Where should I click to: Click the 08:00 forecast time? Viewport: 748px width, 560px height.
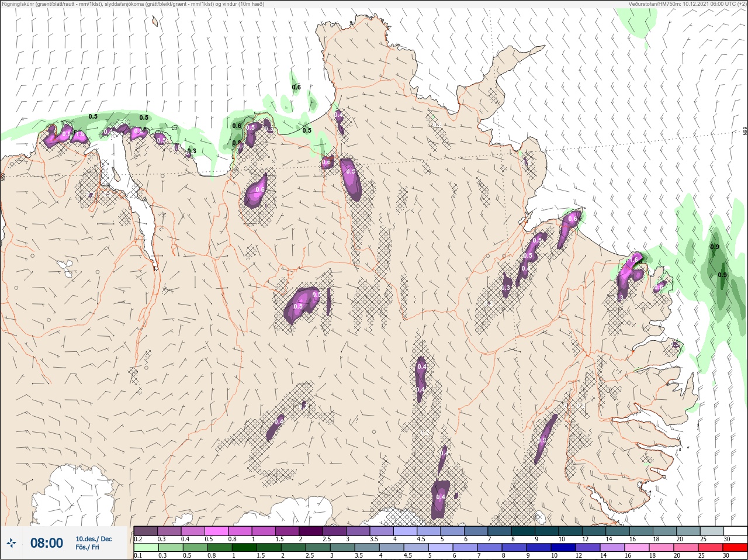pos(47,543)
